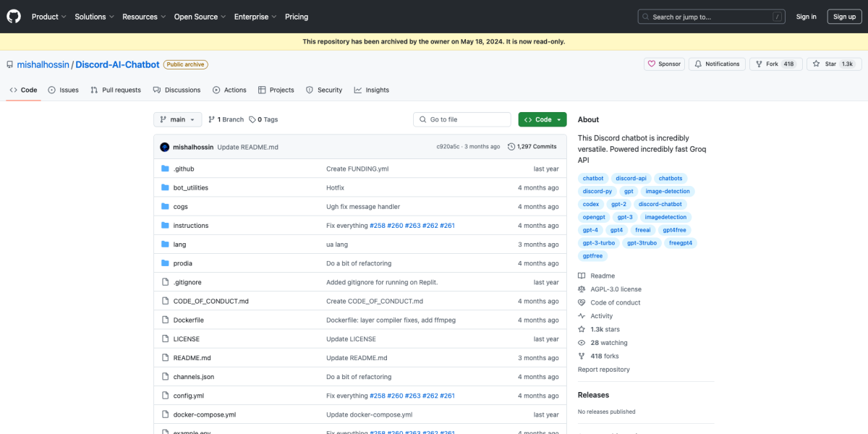Switch to the Pull requests tab
The width and height of the screenshot is (868, 434).
pyautogui.click(x=116, y=90)
